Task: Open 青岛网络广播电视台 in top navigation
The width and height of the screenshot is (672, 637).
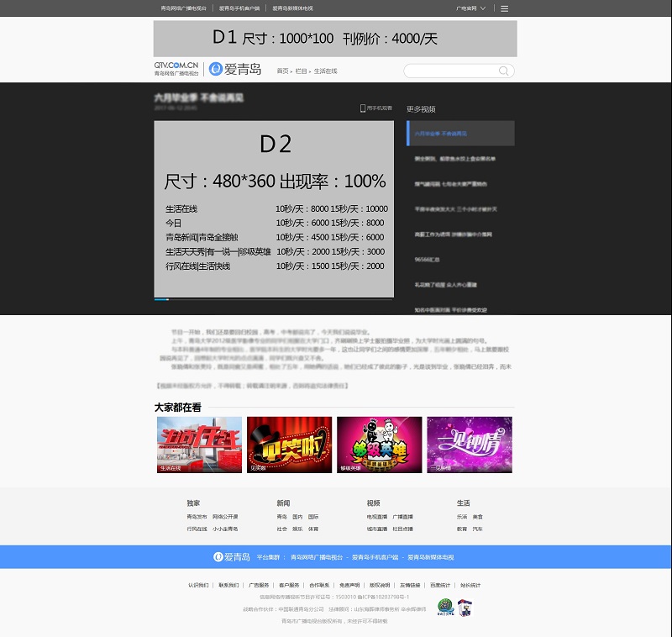Action: click(x=181, y=8)
